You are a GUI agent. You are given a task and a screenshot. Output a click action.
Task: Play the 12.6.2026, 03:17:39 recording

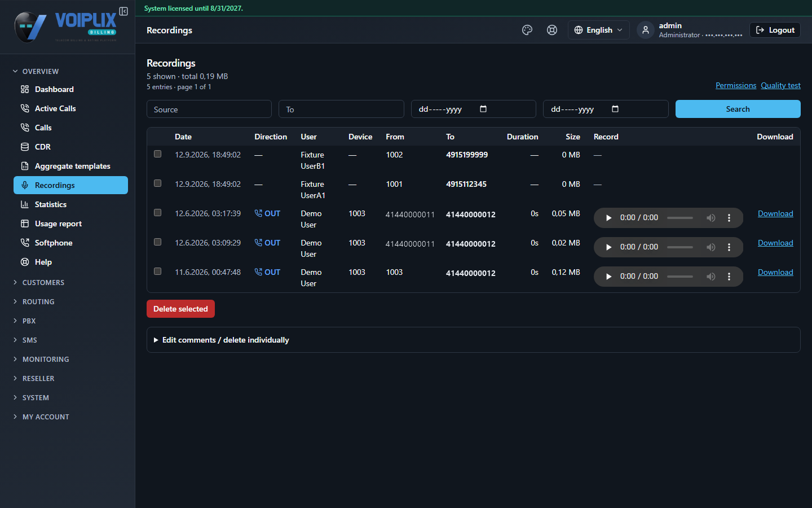[x=608, y=218]
